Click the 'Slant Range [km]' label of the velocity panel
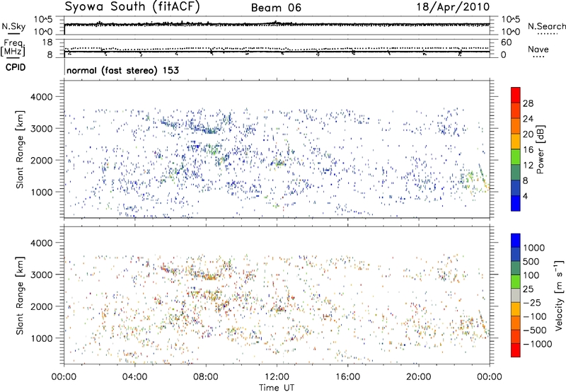The image size is (566, 392). [x=20, y=296]
